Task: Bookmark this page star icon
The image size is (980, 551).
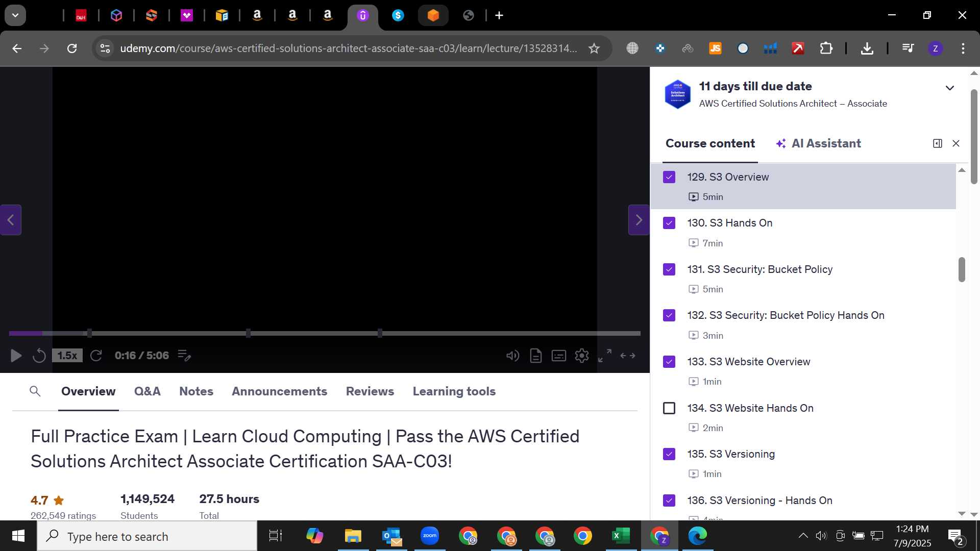Action: 594,48
